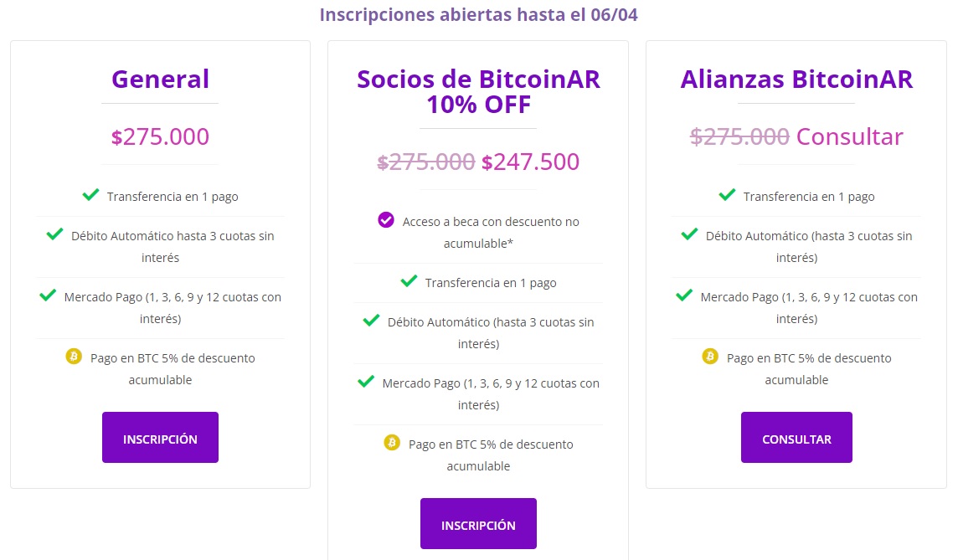Click the INSCRIPCIÓN button under Socios de BitcoinAR
The image size is (958, 560).
pos(478,523)
